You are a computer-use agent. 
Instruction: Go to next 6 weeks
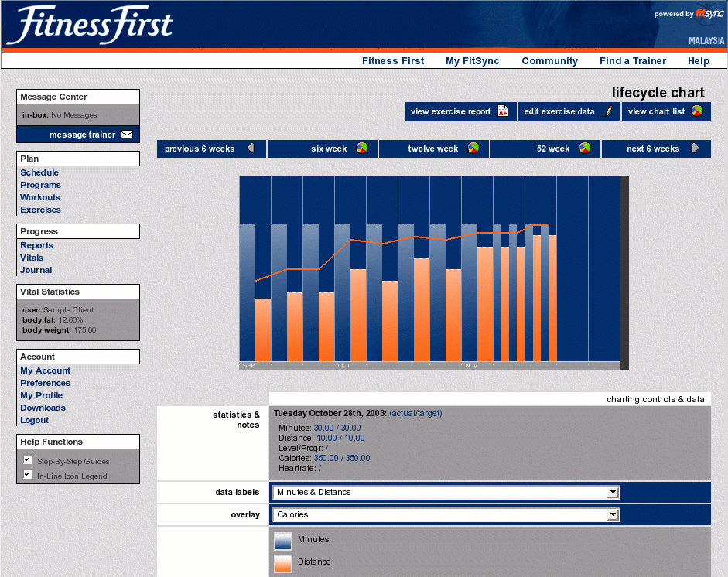[656, 149]
